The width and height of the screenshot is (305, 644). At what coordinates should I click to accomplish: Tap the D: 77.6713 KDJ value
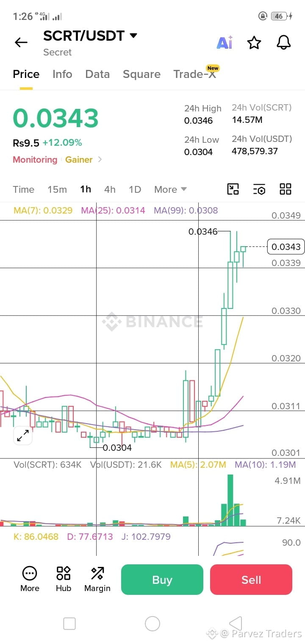click(90, 537)
